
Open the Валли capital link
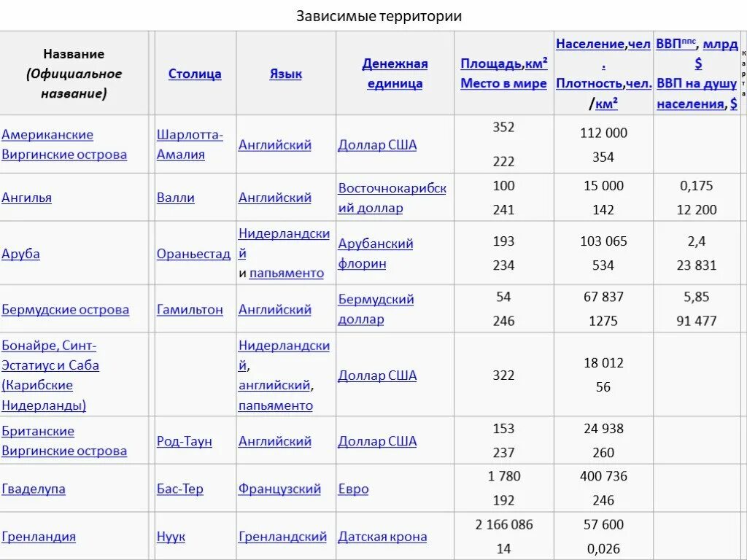(175, 197)
